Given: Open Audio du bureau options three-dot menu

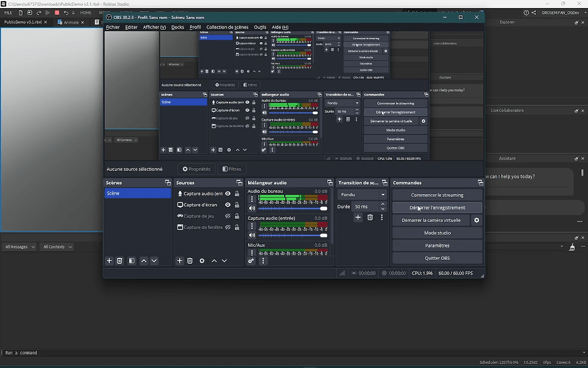Looking at the screenshot, I should pyautogui.click(x=252, y=199).
